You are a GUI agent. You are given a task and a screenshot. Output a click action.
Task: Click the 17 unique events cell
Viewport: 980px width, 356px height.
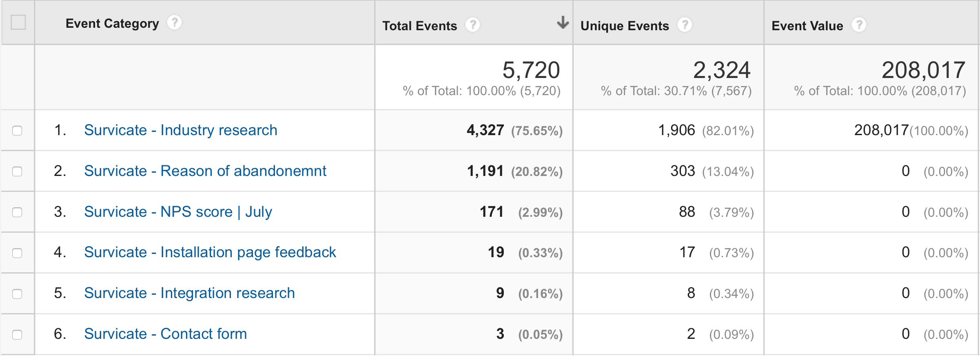[687, 252]
